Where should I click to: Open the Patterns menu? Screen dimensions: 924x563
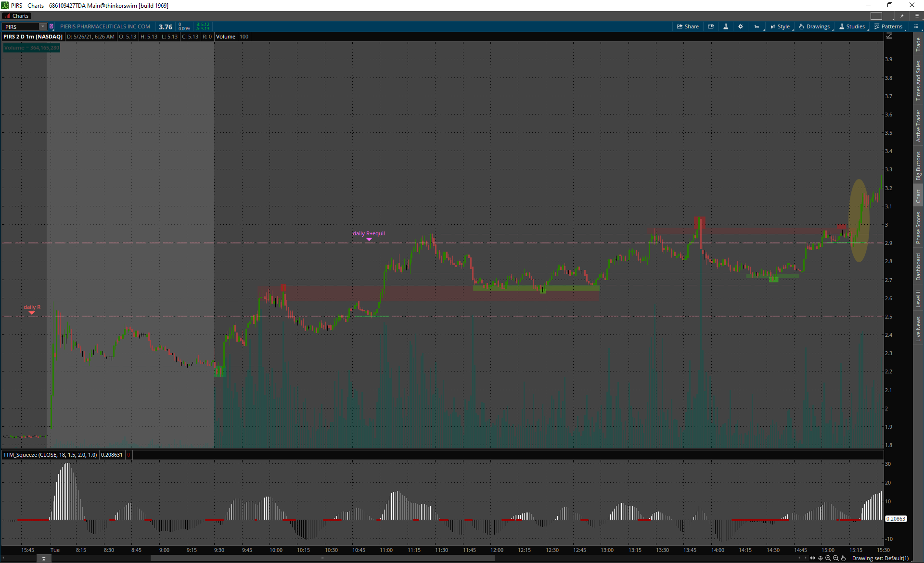point(888,26)
